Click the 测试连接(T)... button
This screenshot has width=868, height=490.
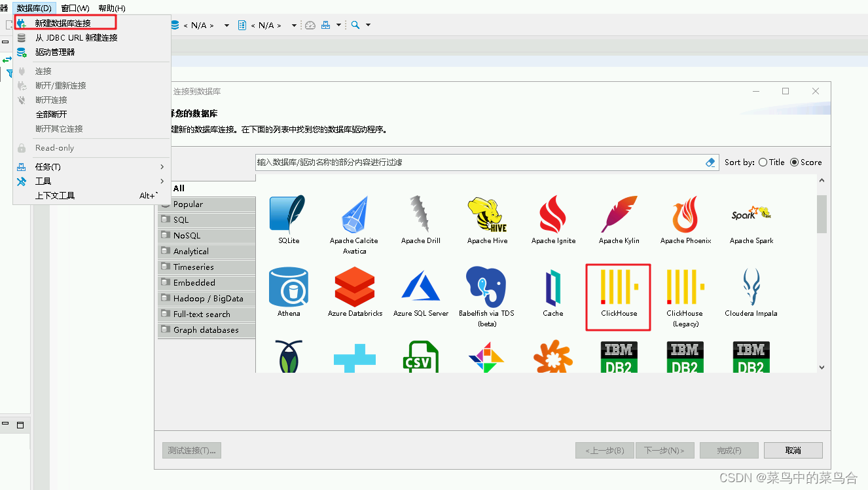point(191,450)
